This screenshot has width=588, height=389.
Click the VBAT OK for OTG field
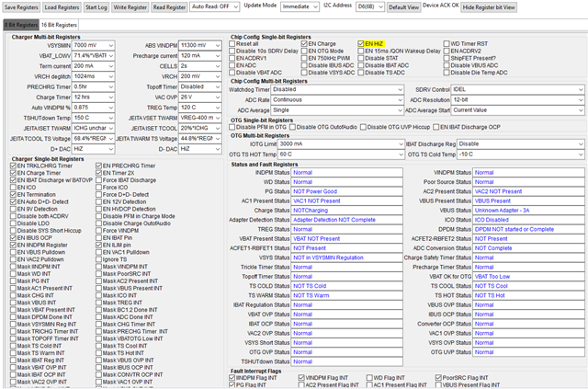(x=528, y=277)
